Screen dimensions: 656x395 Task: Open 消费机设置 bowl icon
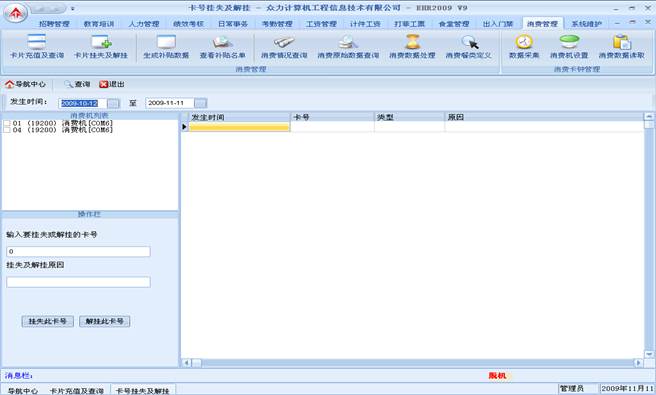point(569,46)
